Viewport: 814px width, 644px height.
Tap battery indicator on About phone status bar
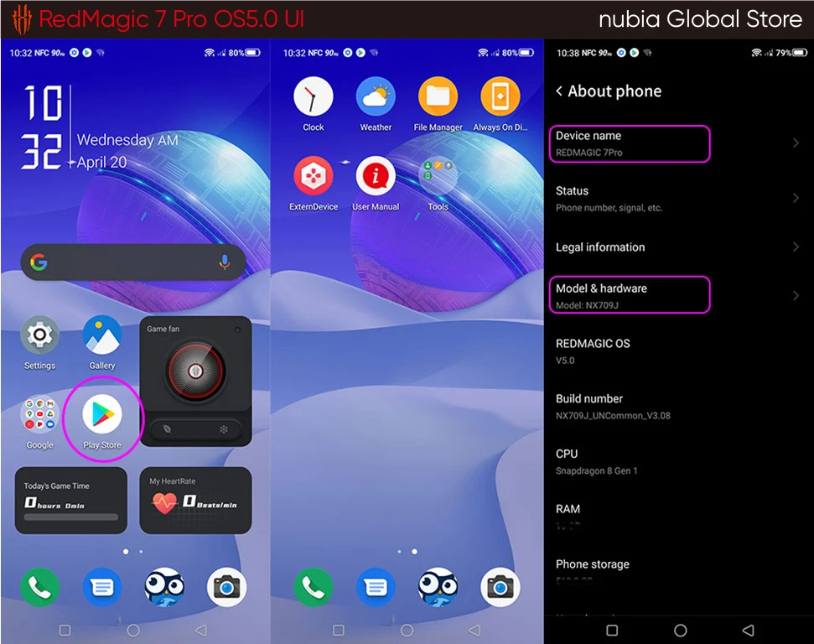point(800,53)
